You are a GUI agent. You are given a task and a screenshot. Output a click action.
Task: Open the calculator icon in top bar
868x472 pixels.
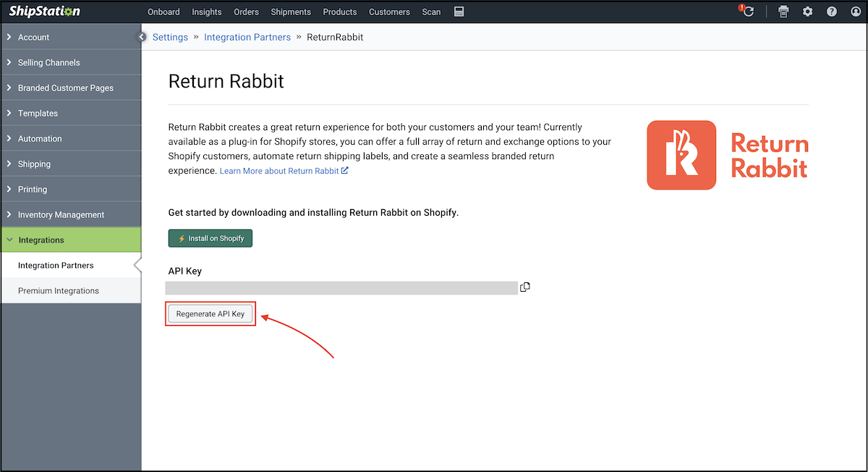[459, 12]
